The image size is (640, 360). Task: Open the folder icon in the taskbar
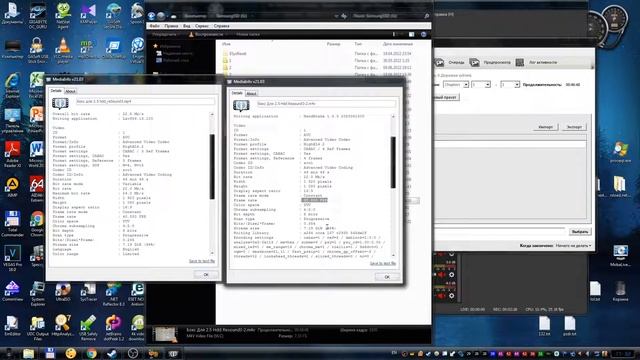pyautogui.click(x=29, y=353)
